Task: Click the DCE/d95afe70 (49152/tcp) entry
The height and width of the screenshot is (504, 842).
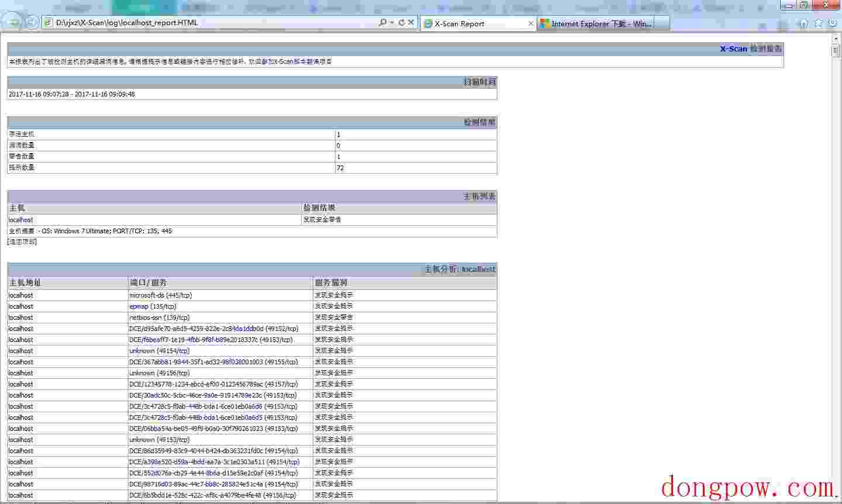Action: [x=213, y=329]
